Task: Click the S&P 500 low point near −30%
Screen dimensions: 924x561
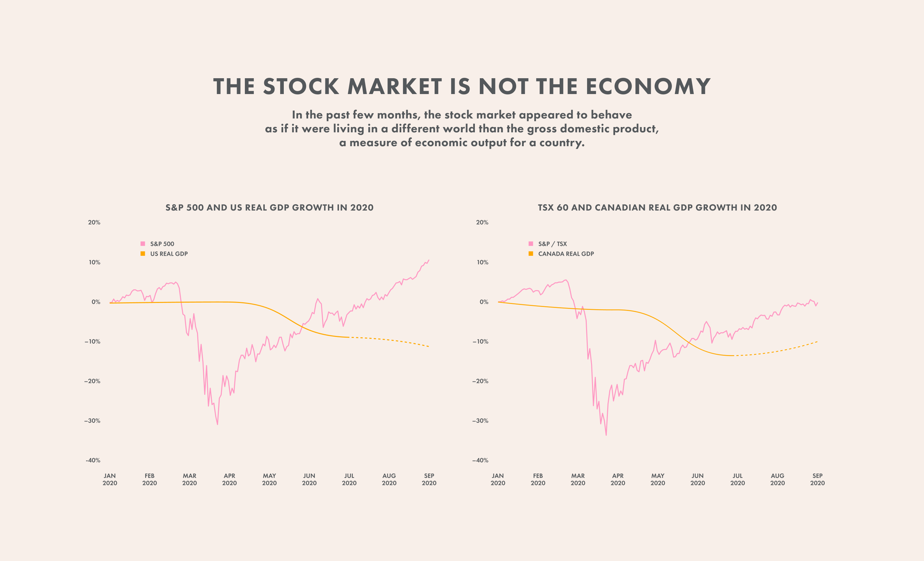Action: (217, 424)
